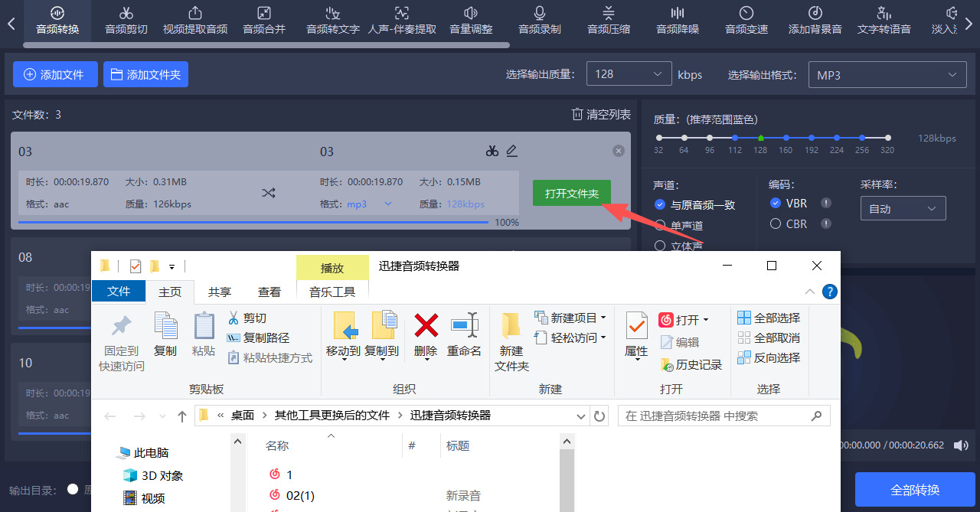Expand the 复制到 dropdown in Explorer
The height and width of the screenshot is (512, 980).
pyautogui.click(x=381, y=360)
